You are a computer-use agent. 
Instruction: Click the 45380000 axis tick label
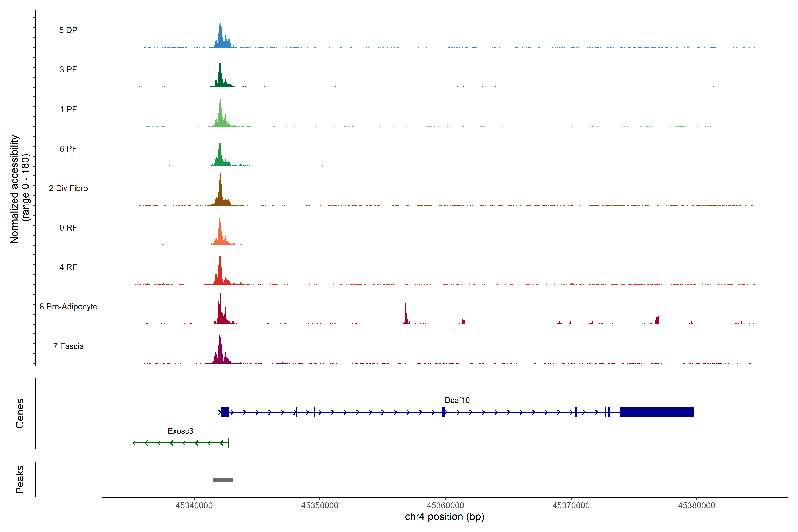point(696,505)
